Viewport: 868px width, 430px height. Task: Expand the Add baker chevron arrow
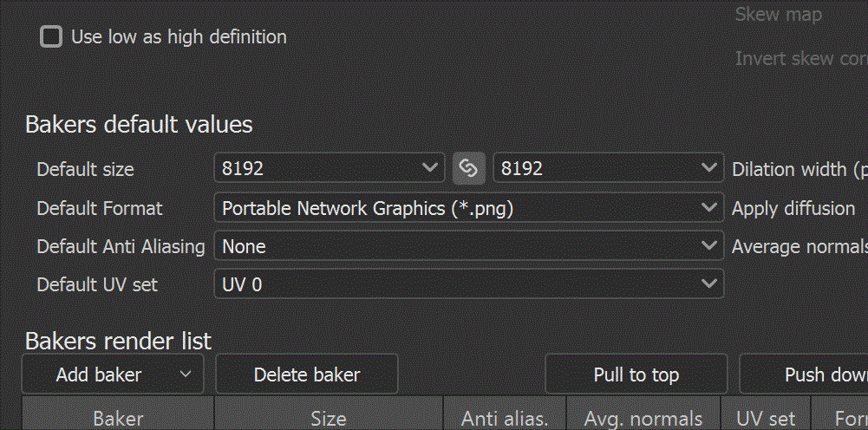186,375
